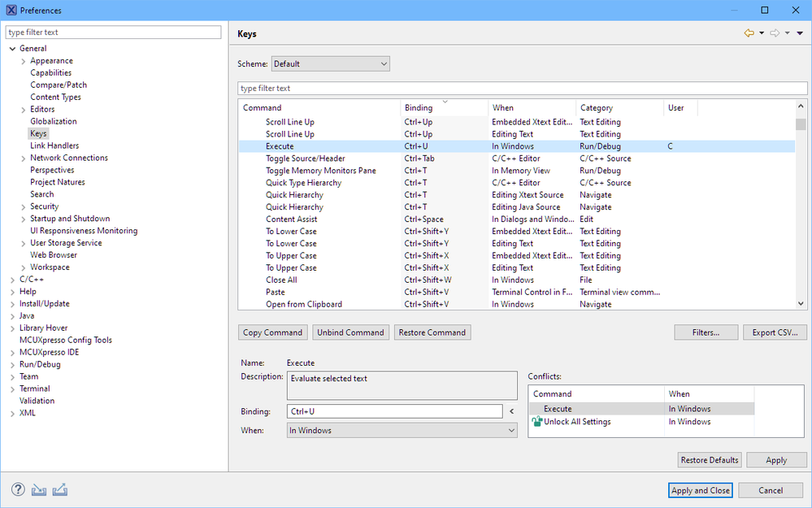Screen dimensions: 812x508
Task: Cancel the Preferences dialog
Action: click(x=771, y=490)
